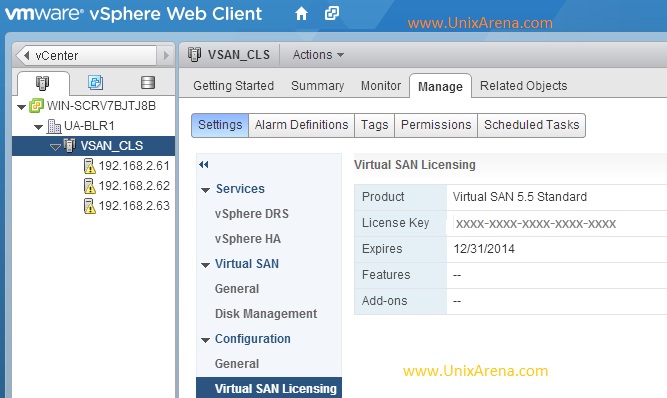Open the link/windows icon beside Home
The width and height of the screenshot is (667, 398).
click(332, 13)
